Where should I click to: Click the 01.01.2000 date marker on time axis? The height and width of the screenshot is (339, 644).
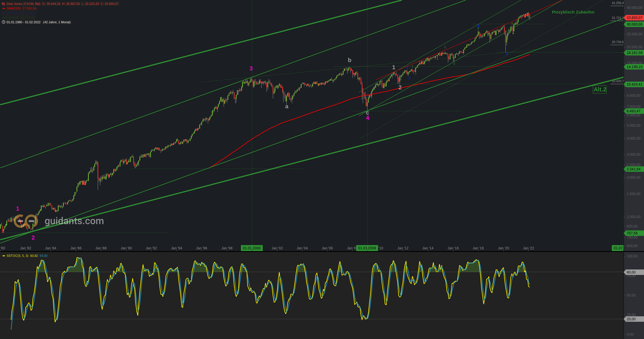(x=252, y=248)
